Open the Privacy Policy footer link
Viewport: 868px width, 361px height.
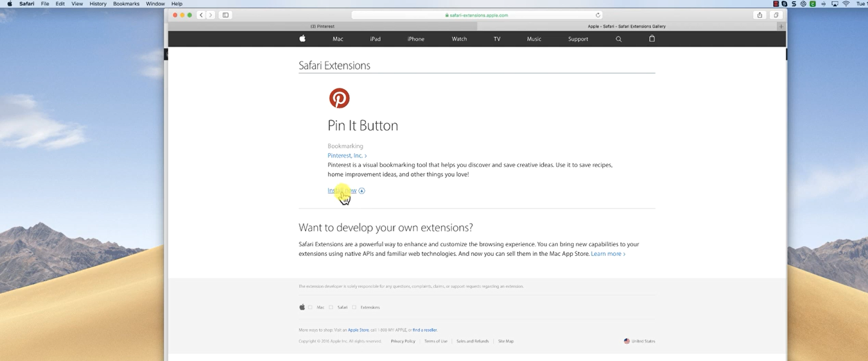pos(403,341)
